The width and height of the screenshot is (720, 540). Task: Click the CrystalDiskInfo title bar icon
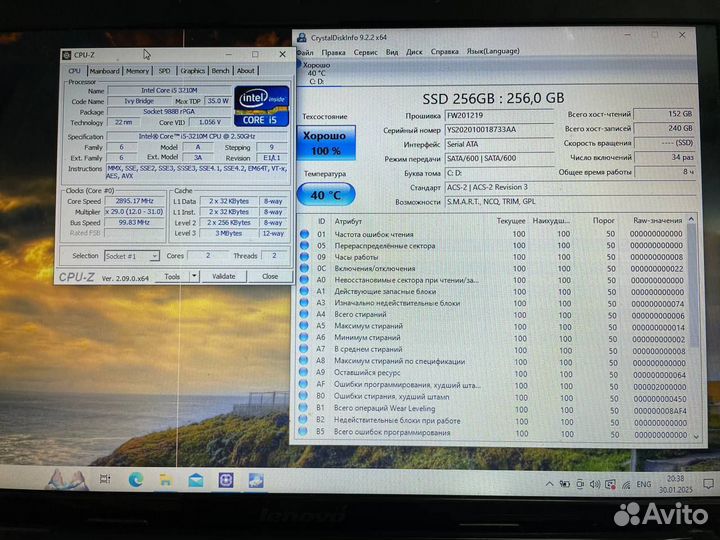(302, 38)
